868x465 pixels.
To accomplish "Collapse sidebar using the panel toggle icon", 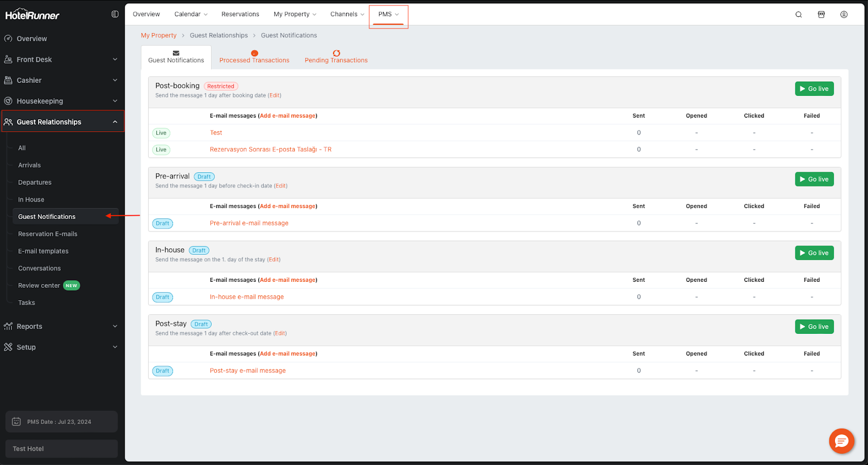I will tap(115, 14).
